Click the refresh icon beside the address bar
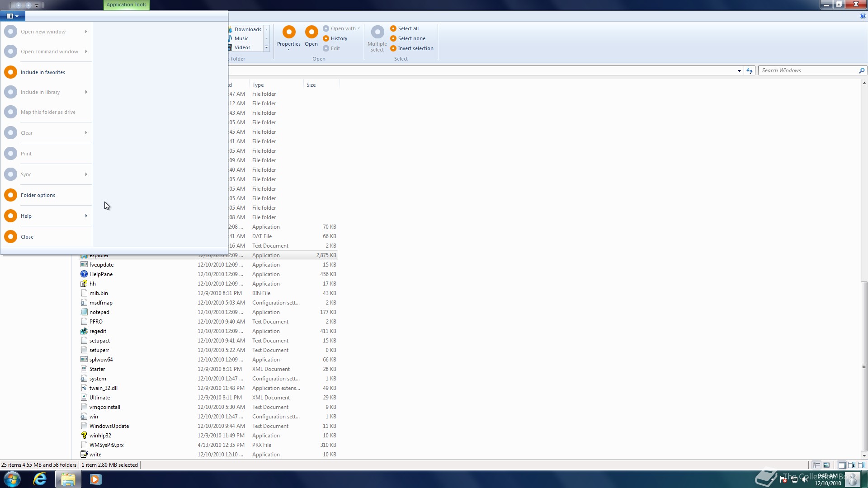Viewport: 868px width, 488px height. point(750,70)
